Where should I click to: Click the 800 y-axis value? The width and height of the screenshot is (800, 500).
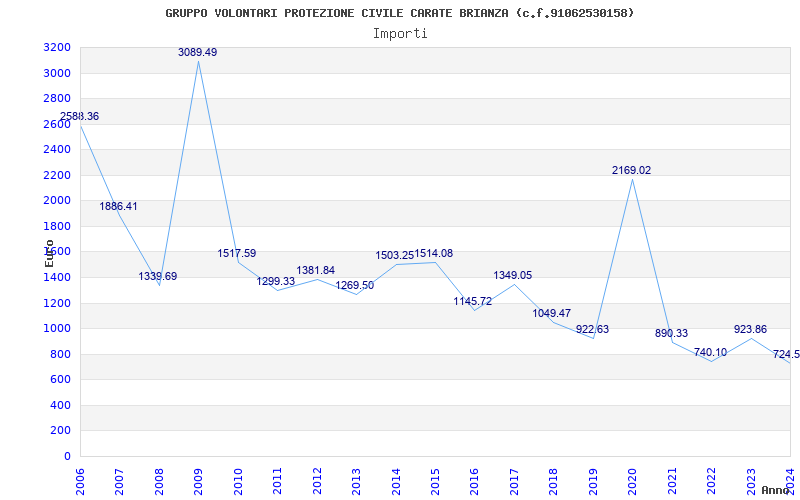click(x=63, y=354)
